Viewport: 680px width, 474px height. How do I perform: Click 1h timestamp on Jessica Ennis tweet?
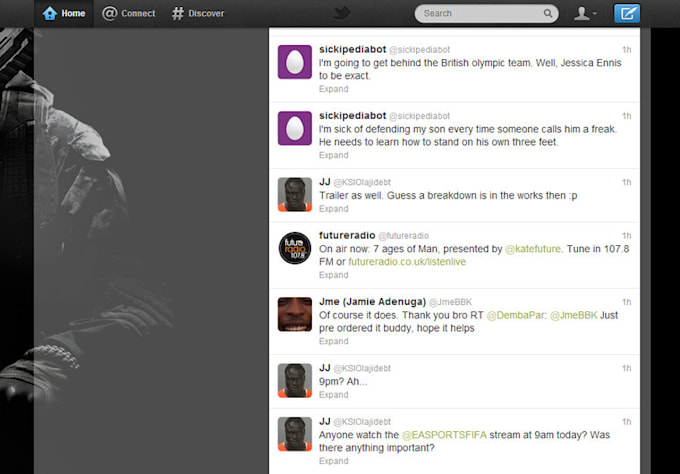coord(627,50)
